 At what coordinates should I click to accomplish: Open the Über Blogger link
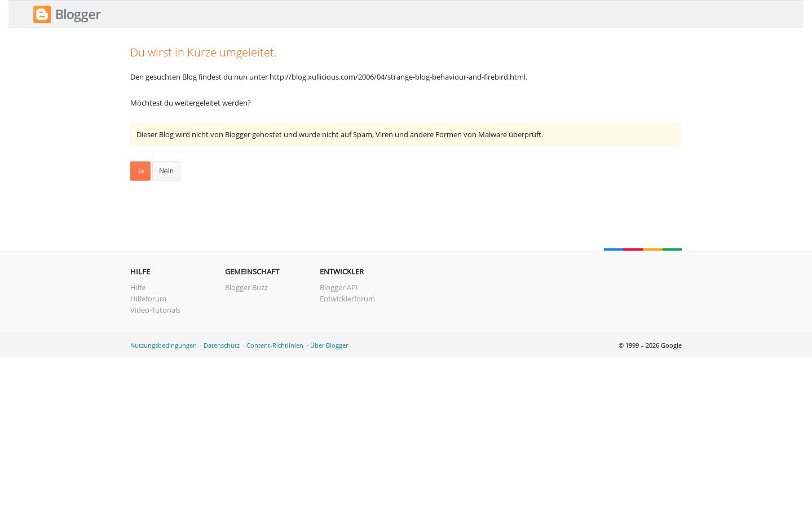329,345
